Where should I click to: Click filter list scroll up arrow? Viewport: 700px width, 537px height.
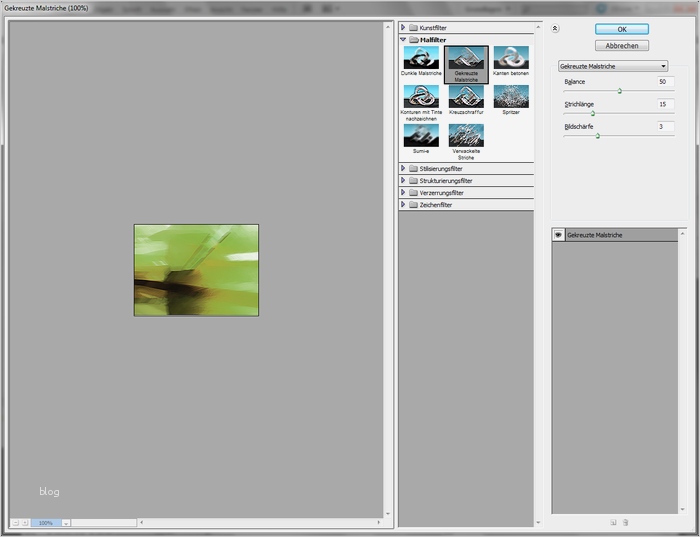[x=538, y=27]
